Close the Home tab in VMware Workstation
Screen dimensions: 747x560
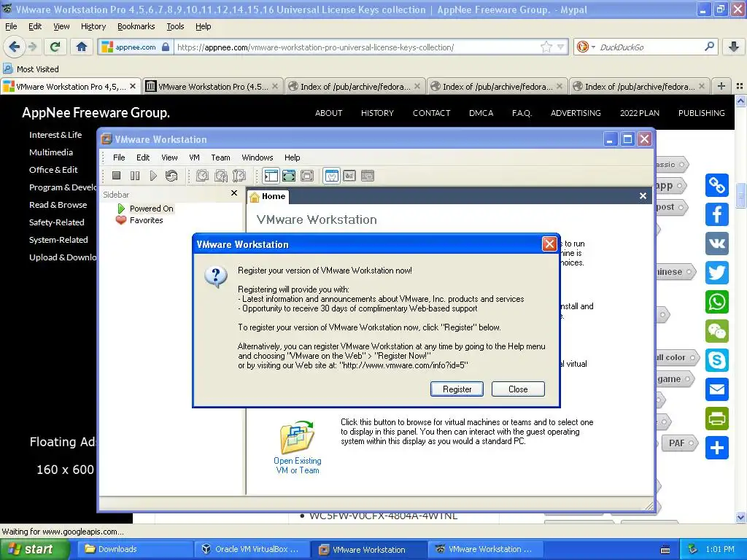pos(643,195)
